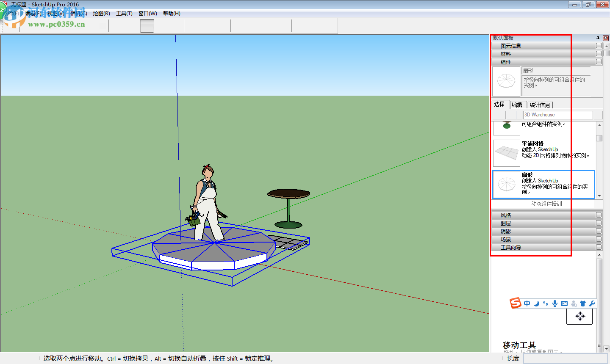
Task: Toggle the 材料 panel visibility checkbox
Action: (x=599, y=53)
